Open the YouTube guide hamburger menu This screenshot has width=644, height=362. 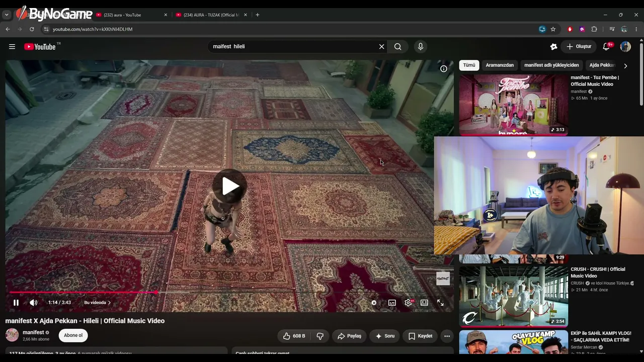[12, 47]
